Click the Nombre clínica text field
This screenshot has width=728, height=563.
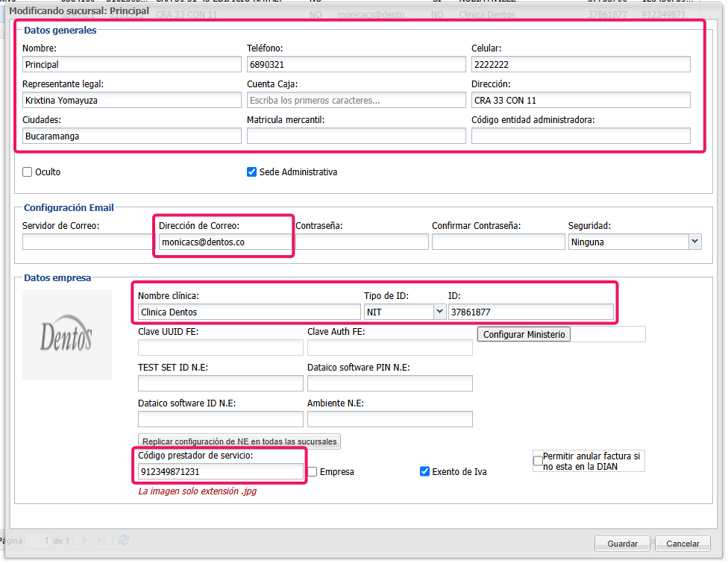(x=248, y=312)
